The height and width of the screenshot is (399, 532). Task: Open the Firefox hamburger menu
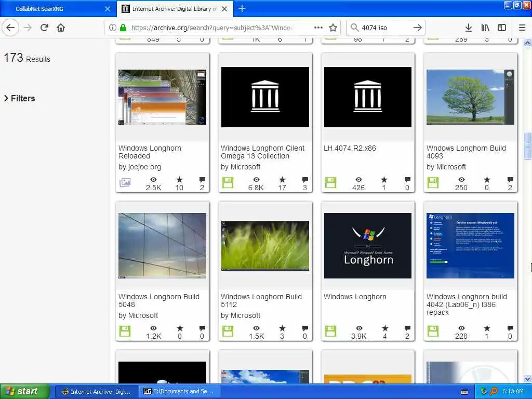[x=522, y=28]
